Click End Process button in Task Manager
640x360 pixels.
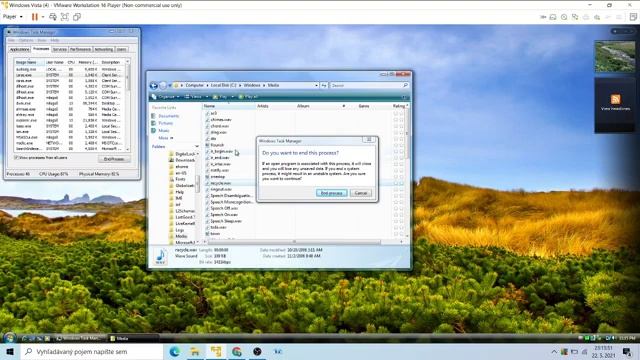click(114, 159)
